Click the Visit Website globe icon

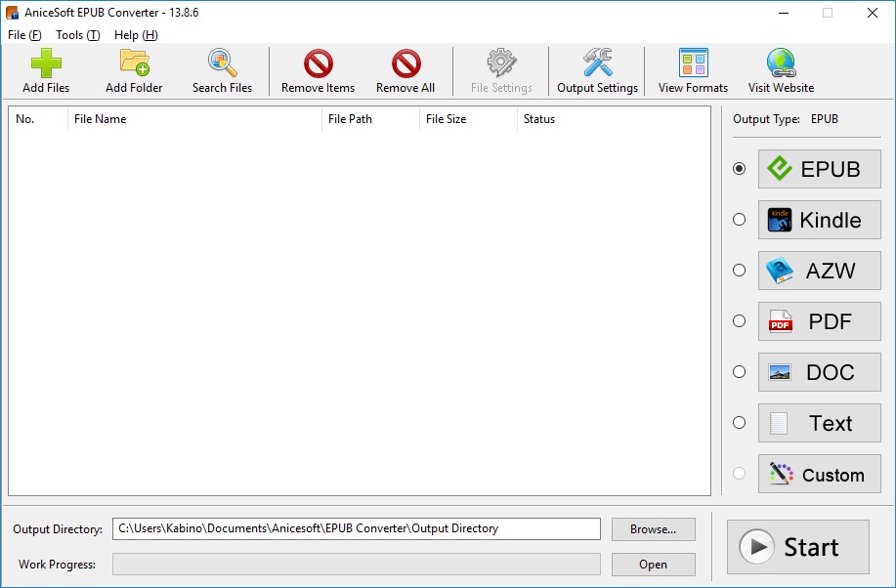(781, 63)
